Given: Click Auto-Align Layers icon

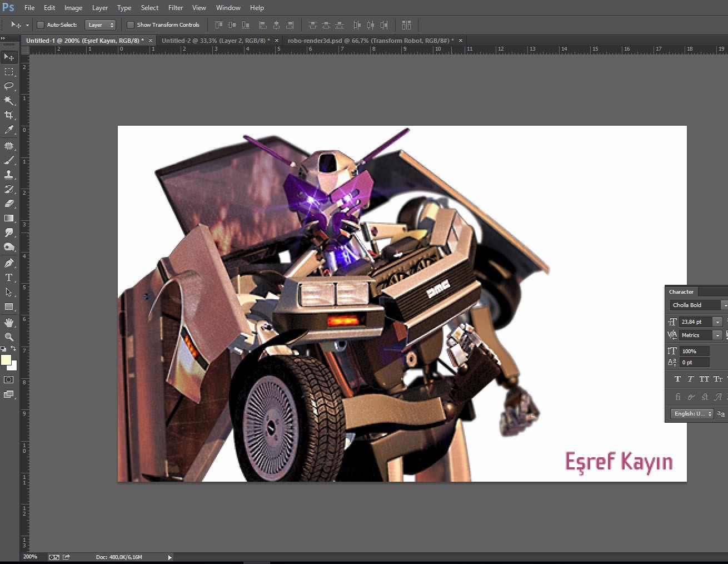Looking at the screenshot, I should (406, 25).
